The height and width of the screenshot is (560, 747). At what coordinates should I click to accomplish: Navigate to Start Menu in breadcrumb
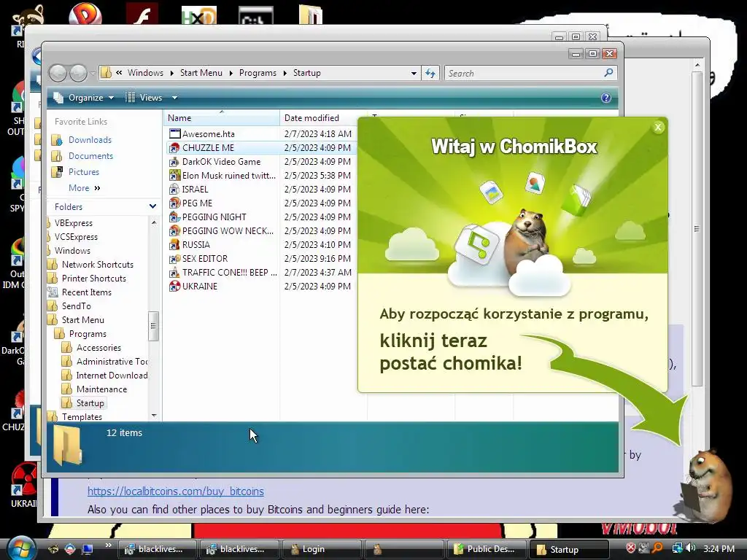tap(201, 73)
